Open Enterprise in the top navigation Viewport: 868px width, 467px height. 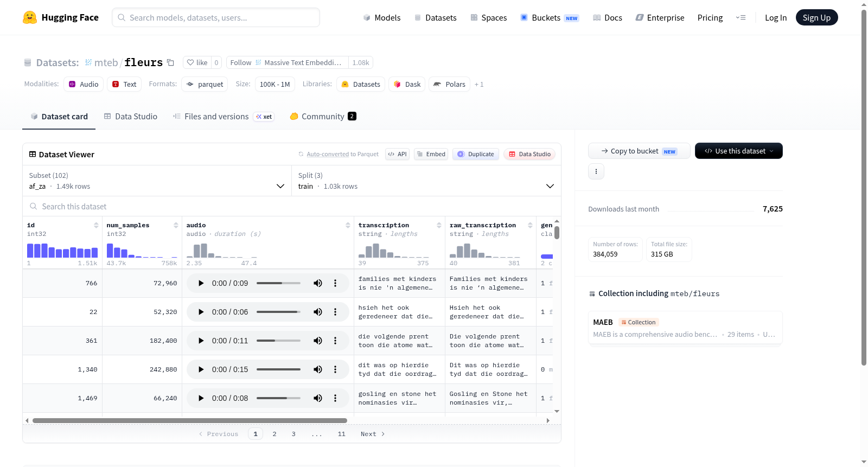tap(660, 17)
